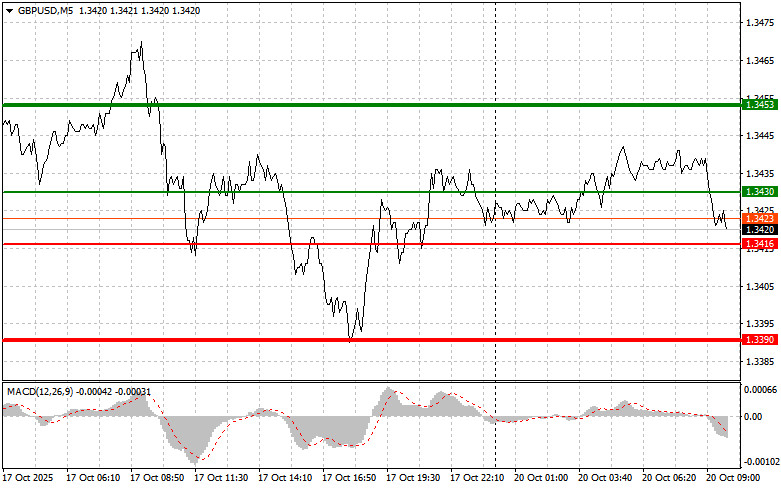The height and width of the screenshot is (489, 781).
Task: Click the 20 Oct 01:00 time label
Action: click(x=540, y=478)
